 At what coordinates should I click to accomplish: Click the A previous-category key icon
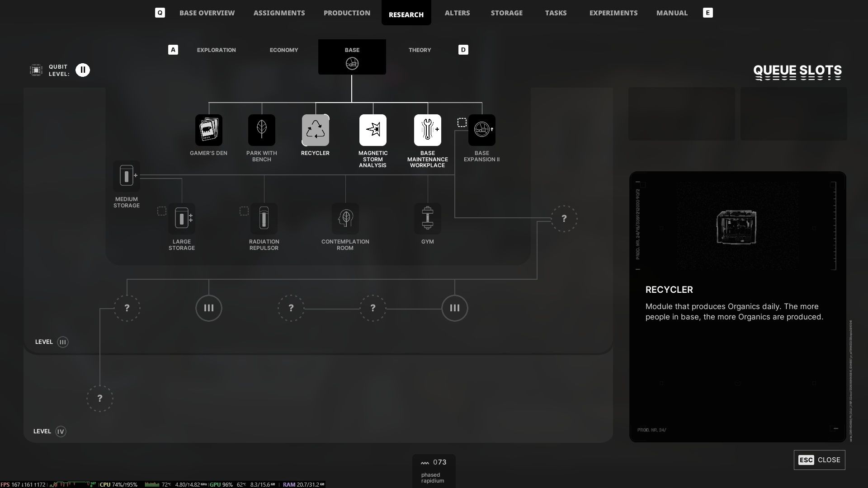pos(173,50)
